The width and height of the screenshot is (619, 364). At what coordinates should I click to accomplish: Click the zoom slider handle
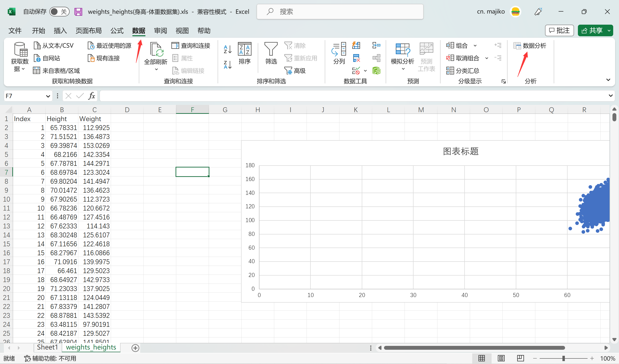coord(563,358)
